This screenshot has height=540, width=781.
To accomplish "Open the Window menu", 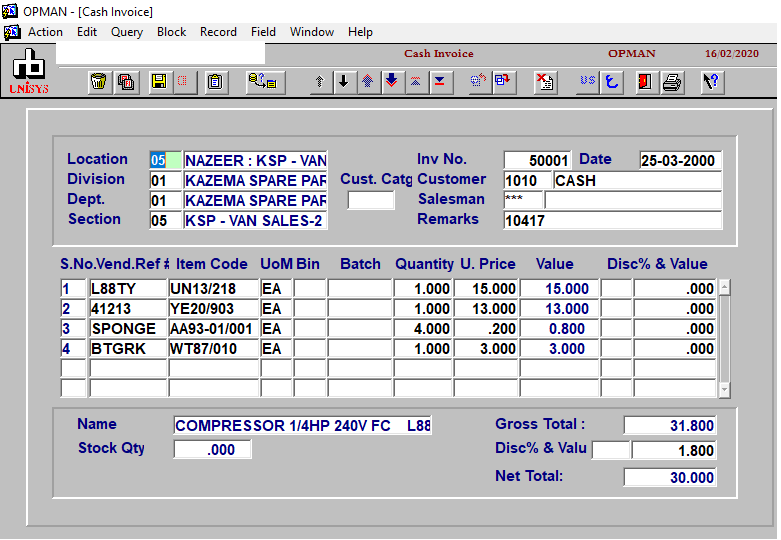I will click(312, 32).
